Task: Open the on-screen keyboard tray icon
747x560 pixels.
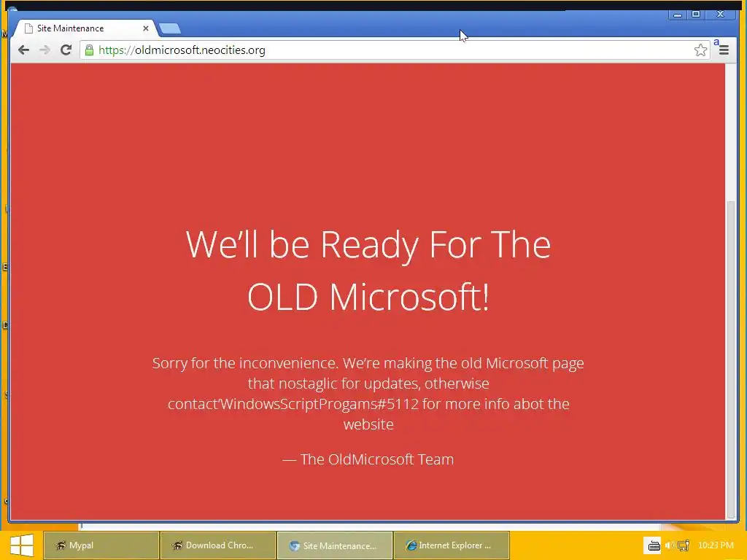Action: (654, 545)
